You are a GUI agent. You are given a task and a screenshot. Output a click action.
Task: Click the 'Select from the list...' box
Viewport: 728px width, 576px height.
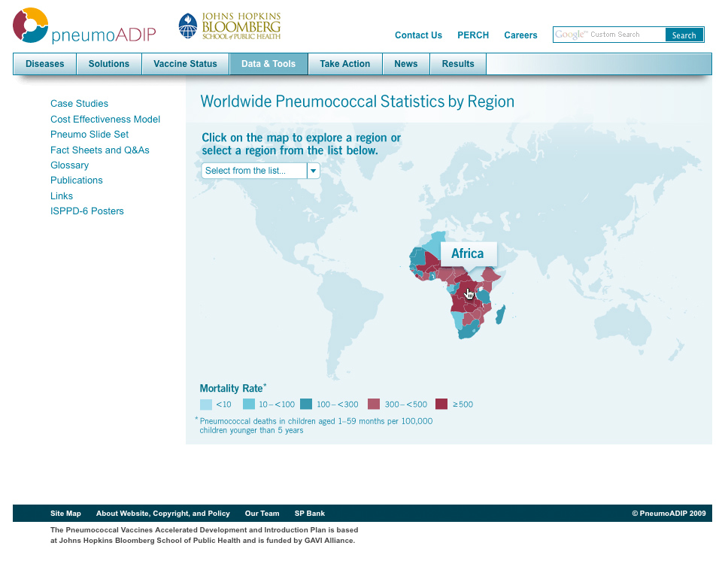click(254, 171)
